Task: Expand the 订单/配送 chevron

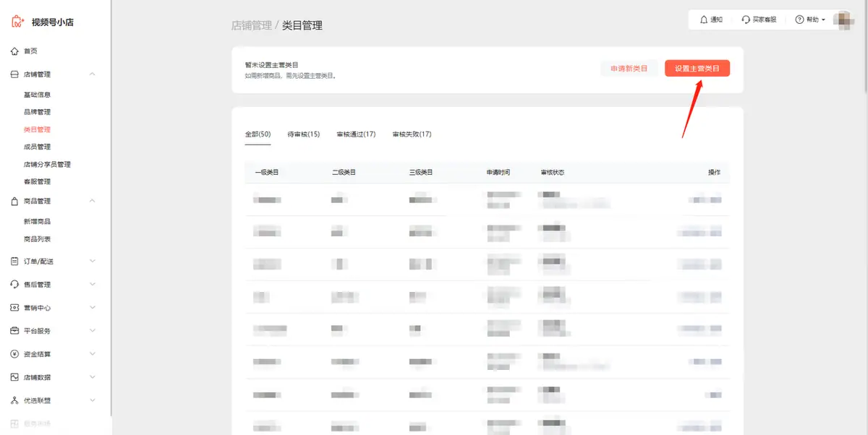Action: 93,261
